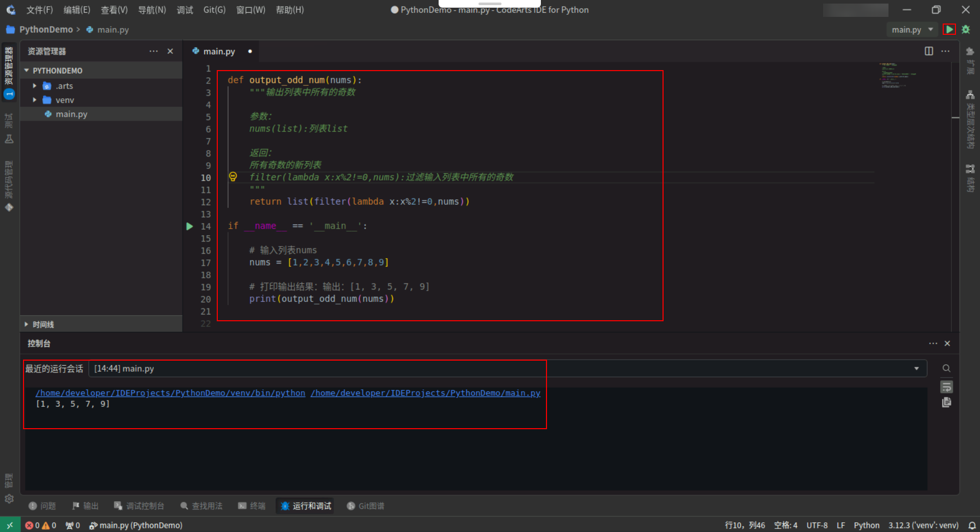Screen dimensions: 980x532
Task: Open the venv/bin/python path link
Action: 170,393
